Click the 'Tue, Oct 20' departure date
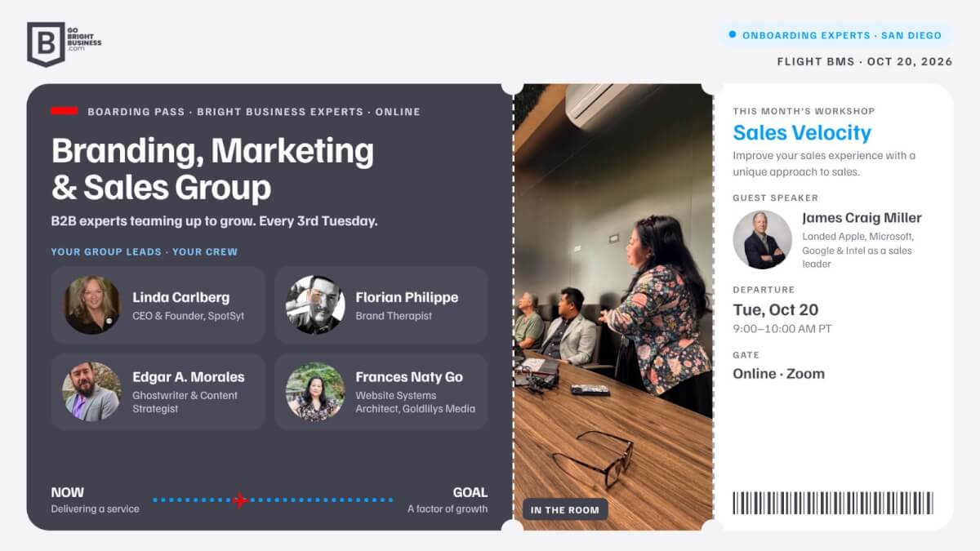 click(776, 309)
